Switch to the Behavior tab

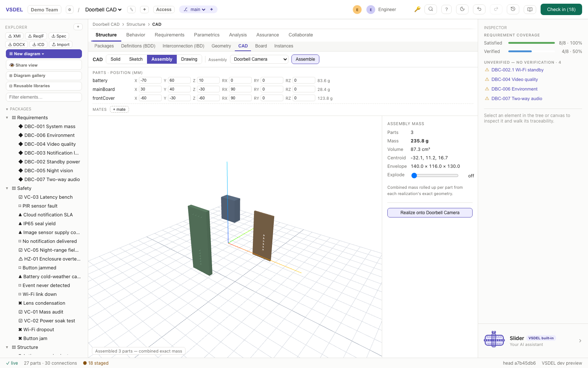click(x=136, y=35)
